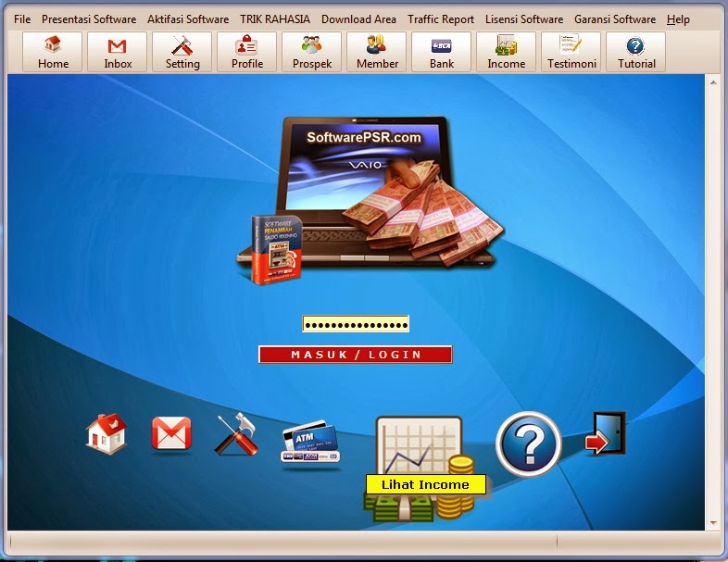Open the File menu
728x562 pixels.
coord(22,19)
